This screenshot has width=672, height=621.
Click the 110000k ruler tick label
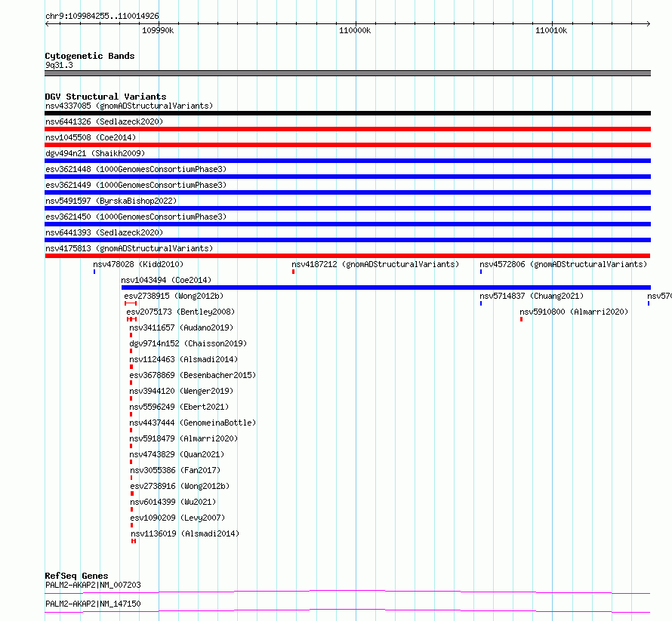(355, 30)
